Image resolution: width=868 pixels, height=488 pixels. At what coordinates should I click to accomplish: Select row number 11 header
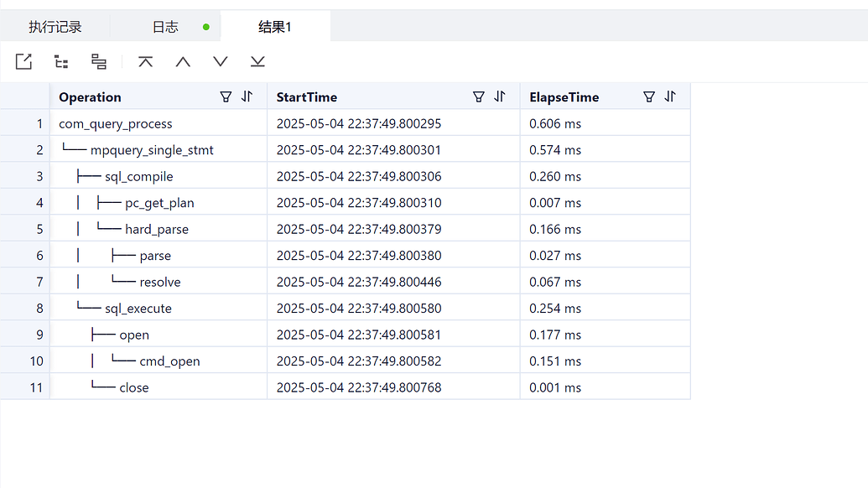(25, 387)
